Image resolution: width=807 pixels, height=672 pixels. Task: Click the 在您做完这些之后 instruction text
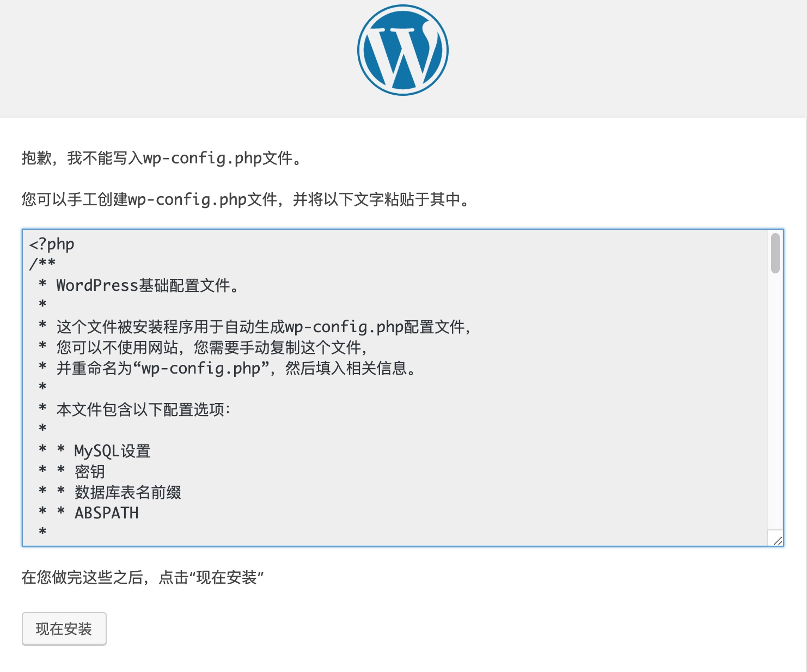coord(143,577)
